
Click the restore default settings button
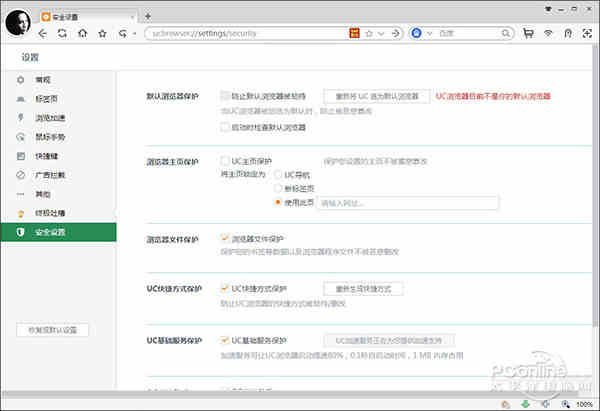(52, 330)
